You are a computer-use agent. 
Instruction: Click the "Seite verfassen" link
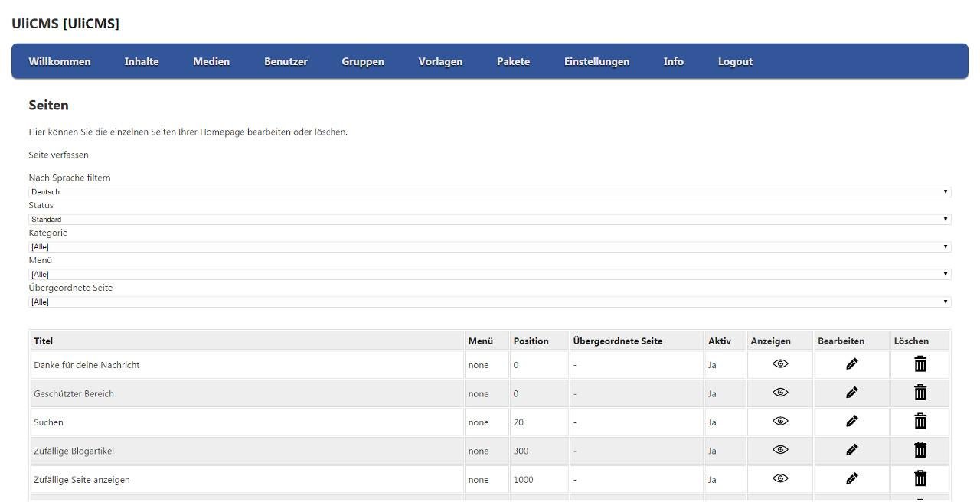click(x=57, y=155)
